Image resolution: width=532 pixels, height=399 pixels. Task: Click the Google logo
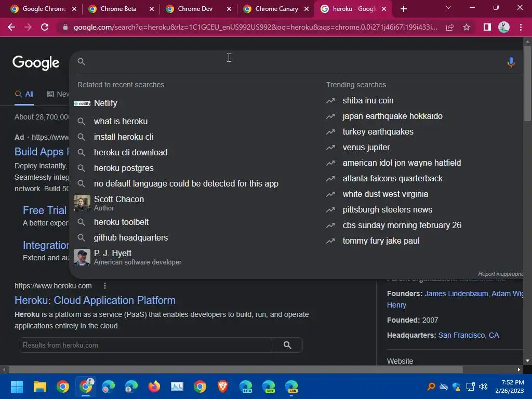36,62
